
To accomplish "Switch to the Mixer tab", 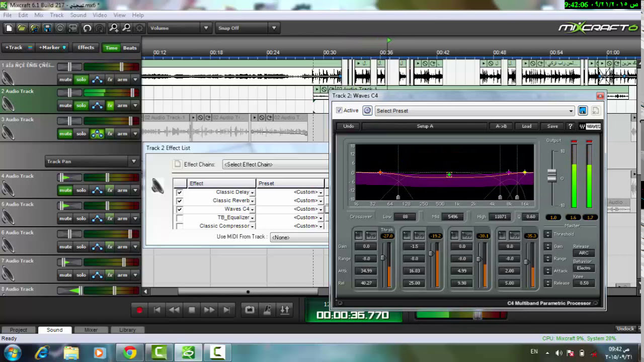I will pos(91,330).
